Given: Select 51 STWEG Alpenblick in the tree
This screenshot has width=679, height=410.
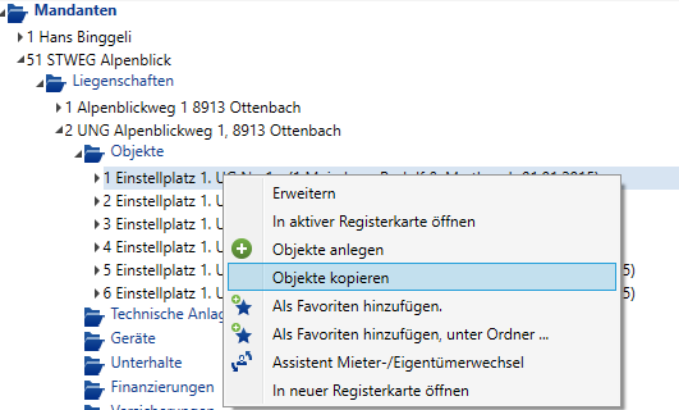Looking at the screenshot, I should [x=99, y=60].
